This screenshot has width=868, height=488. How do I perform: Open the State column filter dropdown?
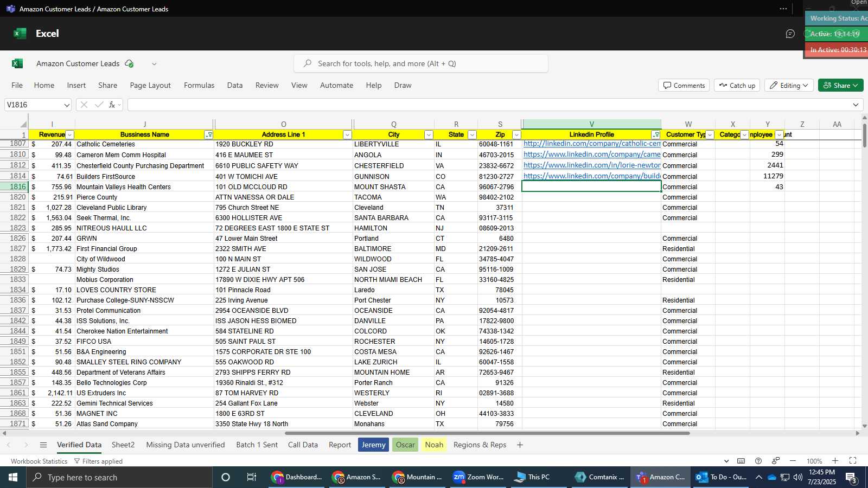click(x=472, y=135)
